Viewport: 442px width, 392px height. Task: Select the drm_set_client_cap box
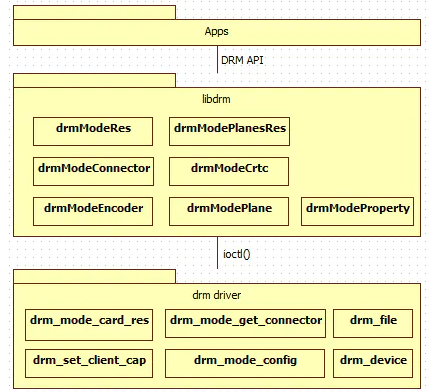tap(89, 363)
